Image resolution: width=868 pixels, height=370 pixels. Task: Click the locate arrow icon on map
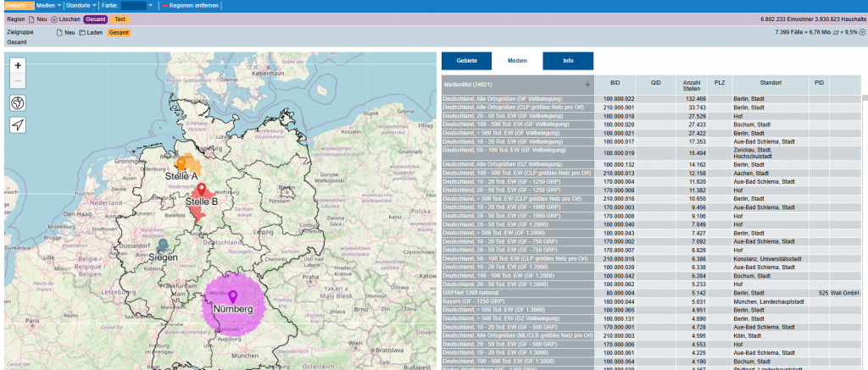point(19,125)
